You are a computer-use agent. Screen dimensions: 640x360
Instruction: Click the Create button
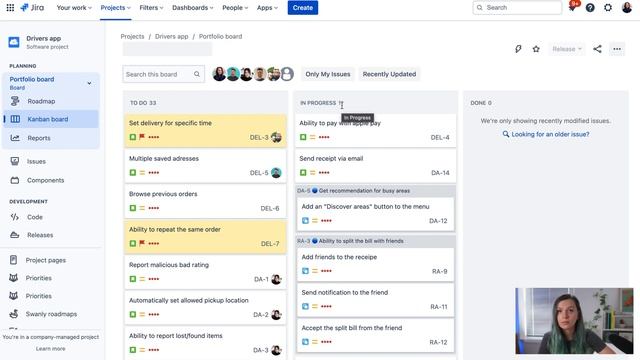[x=302, y=7]
